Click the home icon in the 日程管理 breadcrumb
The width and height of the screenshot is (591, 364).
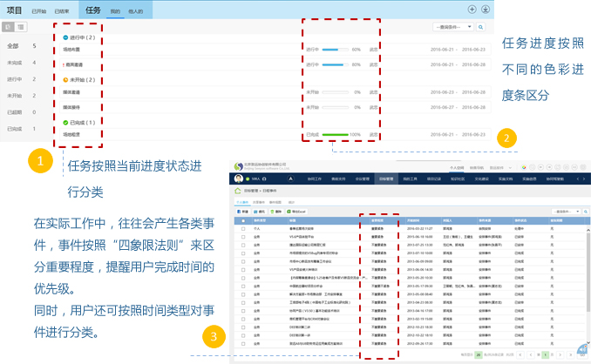(x=236, y=190)
